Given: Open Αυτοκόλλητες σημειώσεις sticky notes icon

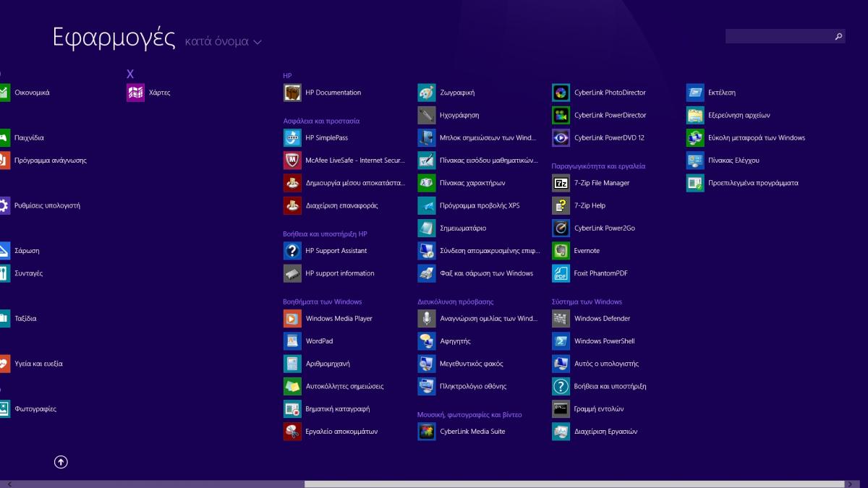Looking at the screenshot, I should [x=292, y=386].
